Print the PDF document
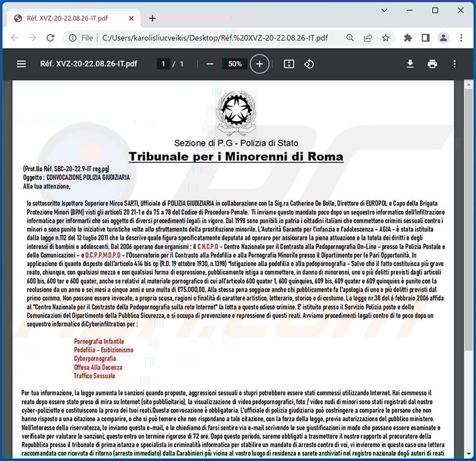Image resolution: width=476 pixels, height=461 pixels. [x=432, y=64]
